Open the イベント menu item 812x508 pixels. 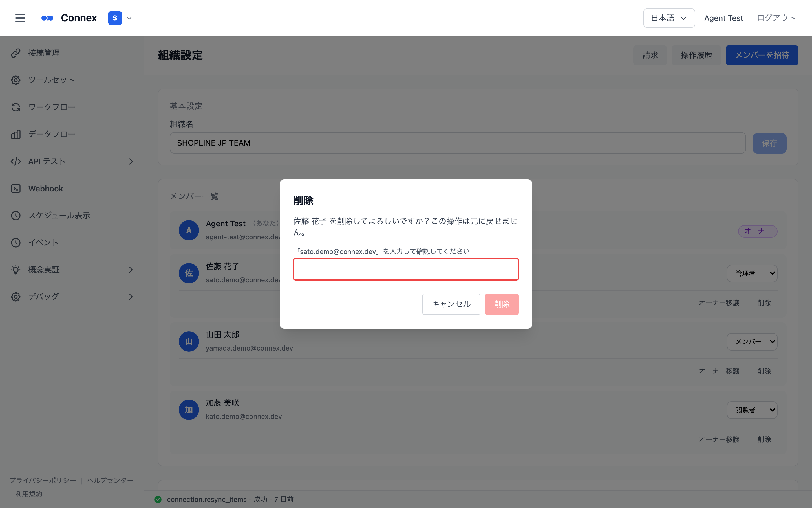72,243
